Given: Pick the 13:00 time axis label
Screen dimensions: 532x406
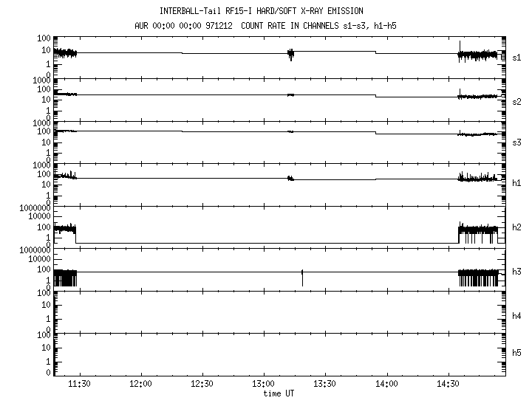Looking at the screenshot, I should (x=263, y=385).
